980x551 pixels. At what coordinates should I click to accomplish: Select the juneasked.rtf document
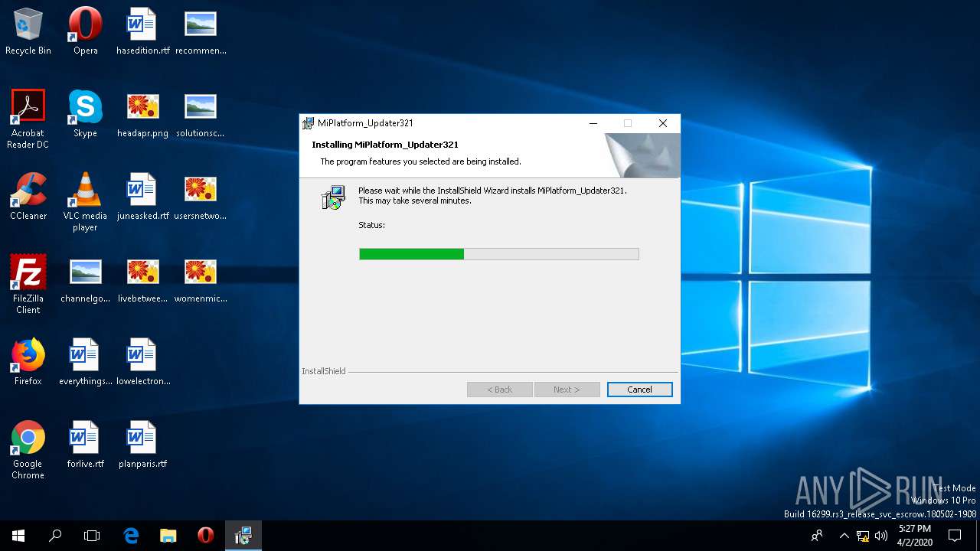click(142, 197)
